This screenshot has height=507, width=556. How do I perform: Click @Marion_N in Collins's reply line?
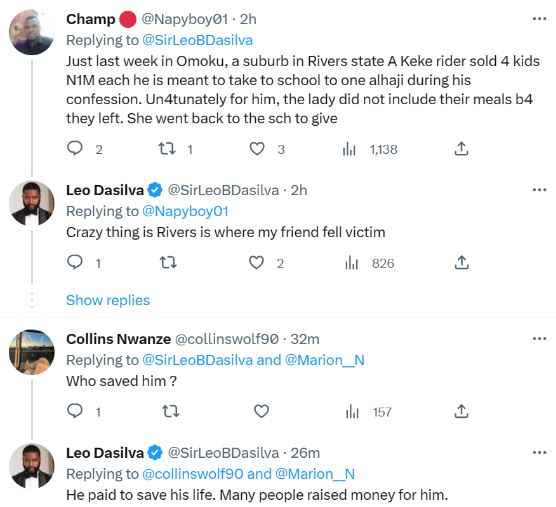coord(325,360)
